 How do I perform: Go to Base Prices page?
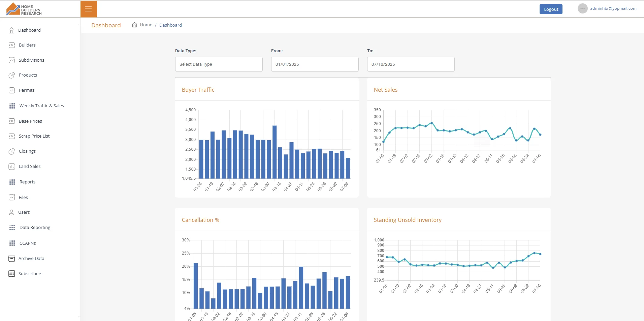tap(30, 121)
